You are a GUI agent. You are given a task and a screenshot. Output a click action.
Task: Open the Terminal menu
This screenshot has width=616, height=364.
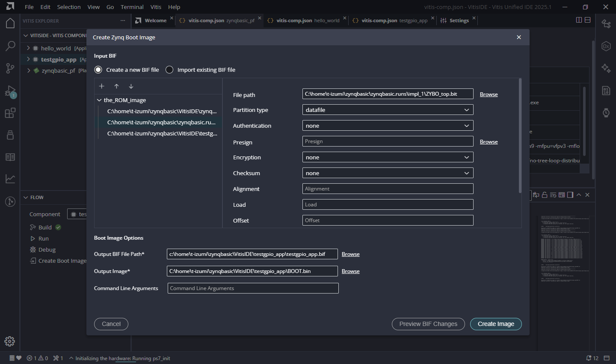coord(132,7)
